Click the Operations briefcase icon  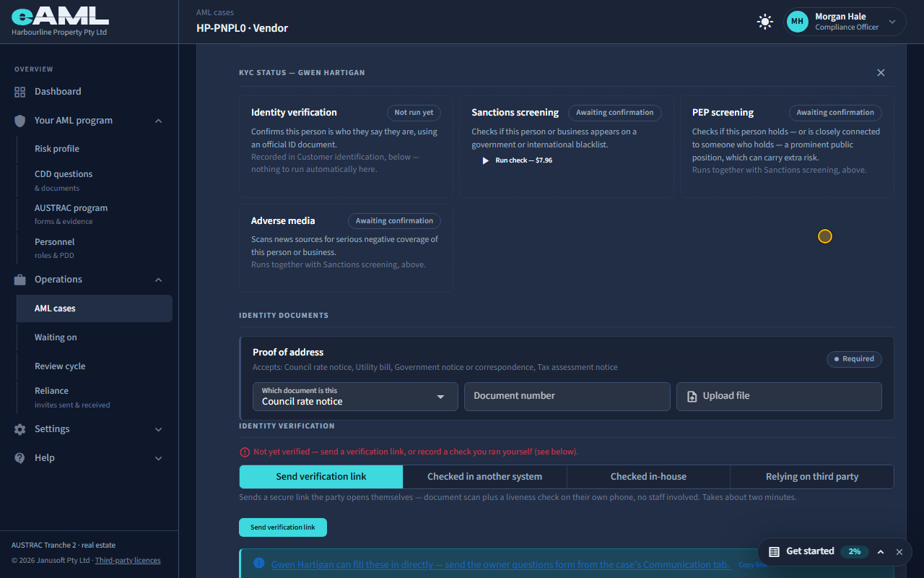(x=20, y=280)
